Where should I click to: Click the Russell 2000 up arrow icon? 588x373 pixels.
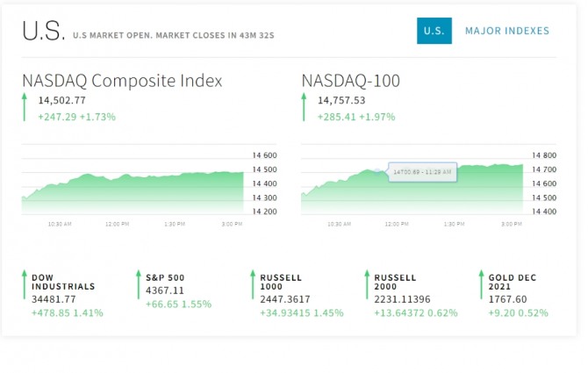365,286
